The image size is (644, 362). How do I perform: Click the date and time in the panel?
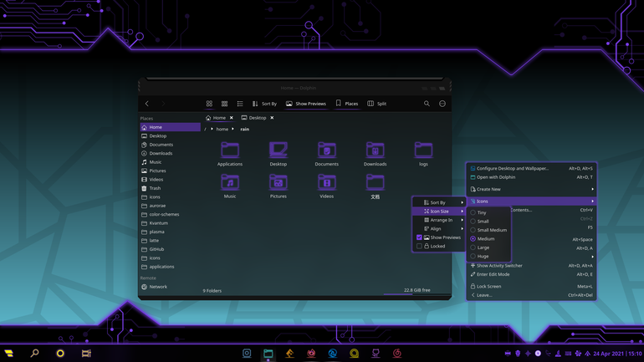[x=617, y=354]
